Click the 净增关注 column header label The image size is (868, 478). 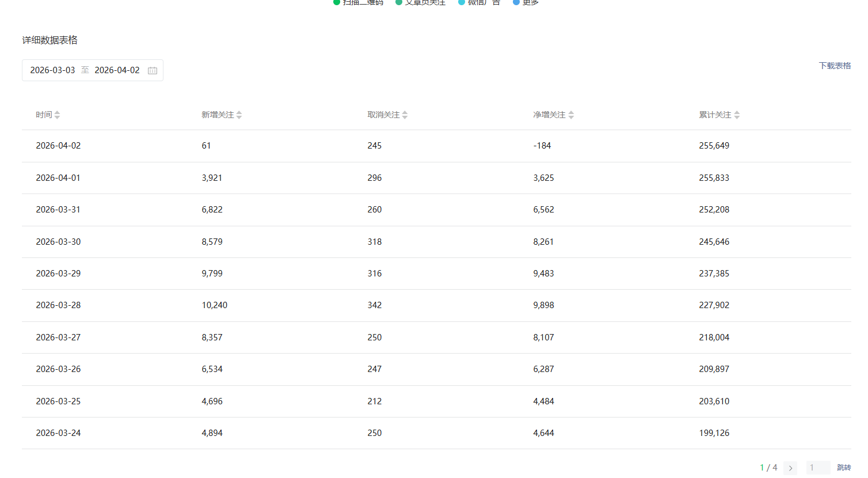(x=549, y=115)
